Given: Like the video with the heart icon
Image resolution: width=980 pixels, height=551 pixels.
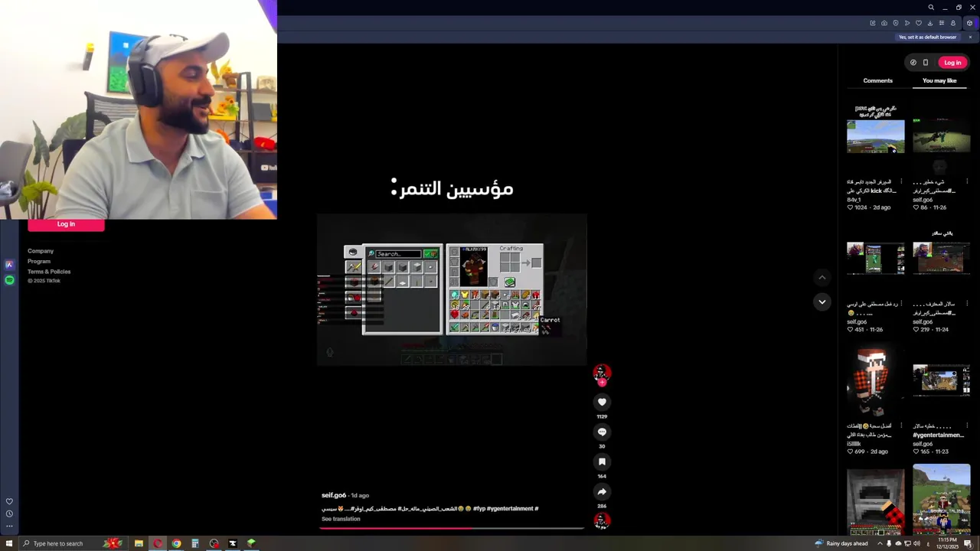Looking at the screenshot, I should 602,402.
